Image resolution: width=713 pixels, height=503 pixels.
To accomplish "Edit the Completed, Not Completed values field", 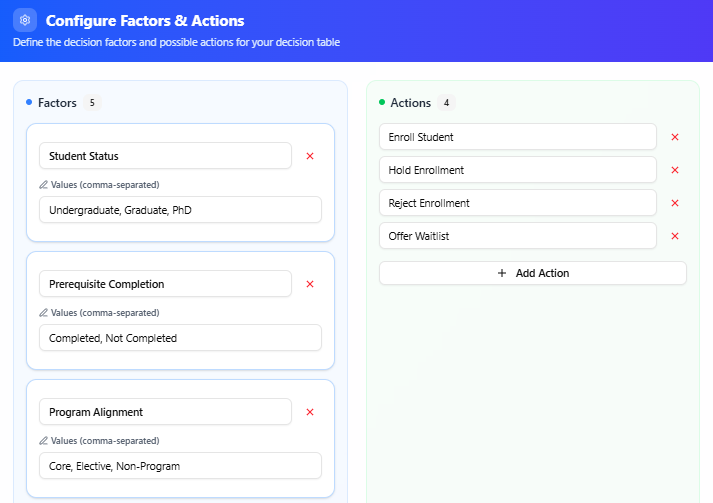I will tap(180, 338).
